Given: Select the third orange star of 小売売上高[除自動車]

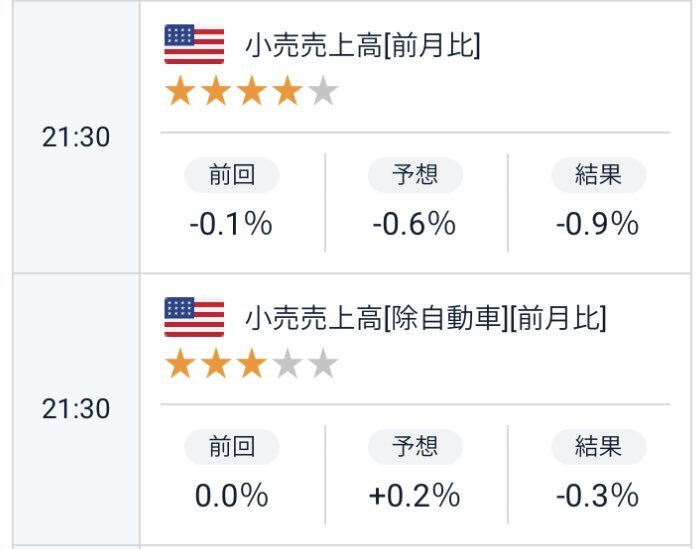Looking at the screenshot, I should [x=251, y=363].
